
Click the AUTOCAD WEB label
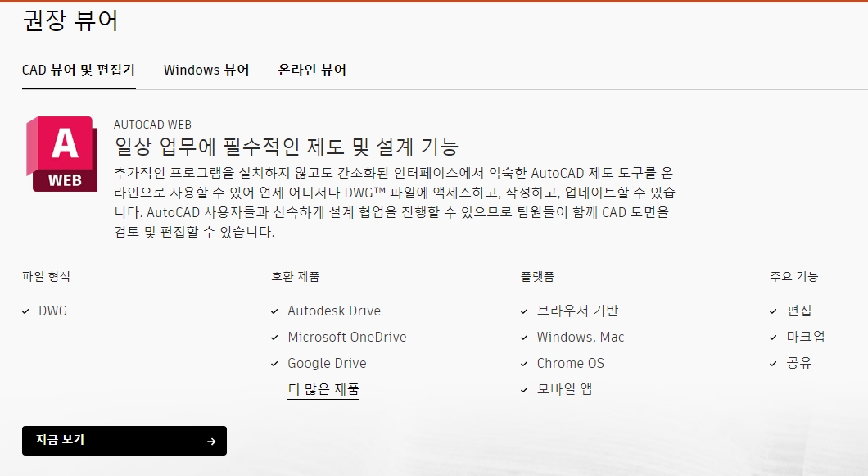153,125
